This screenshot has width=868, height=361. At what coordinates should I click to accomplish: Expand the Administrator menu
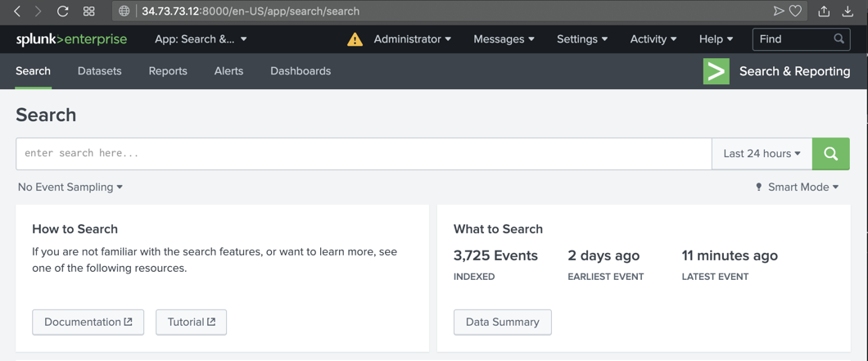pos(412,39)
